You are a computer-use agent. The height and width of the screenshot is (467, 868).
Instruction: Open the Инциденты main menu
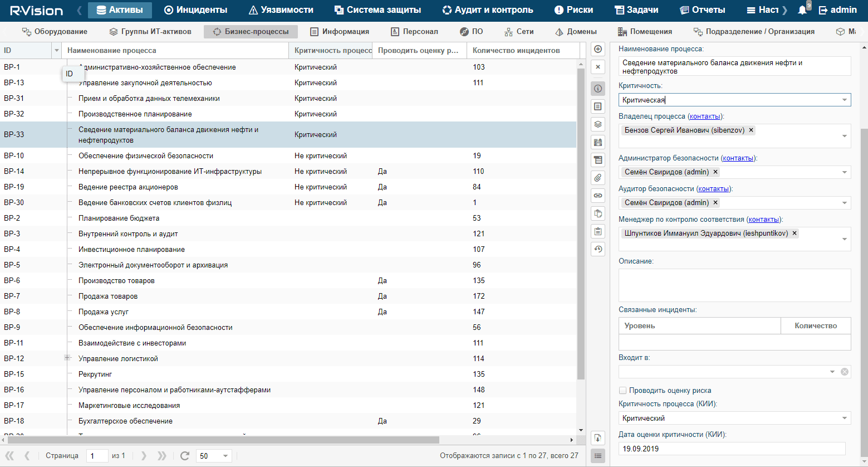196,10
